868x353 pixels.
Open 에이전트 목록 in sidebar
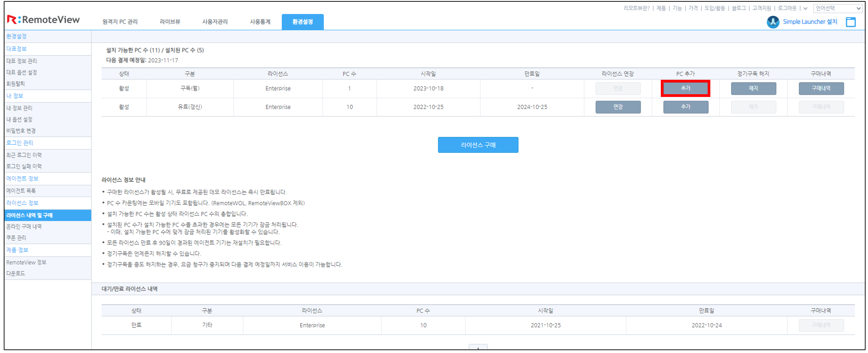[x=21, y=191]
